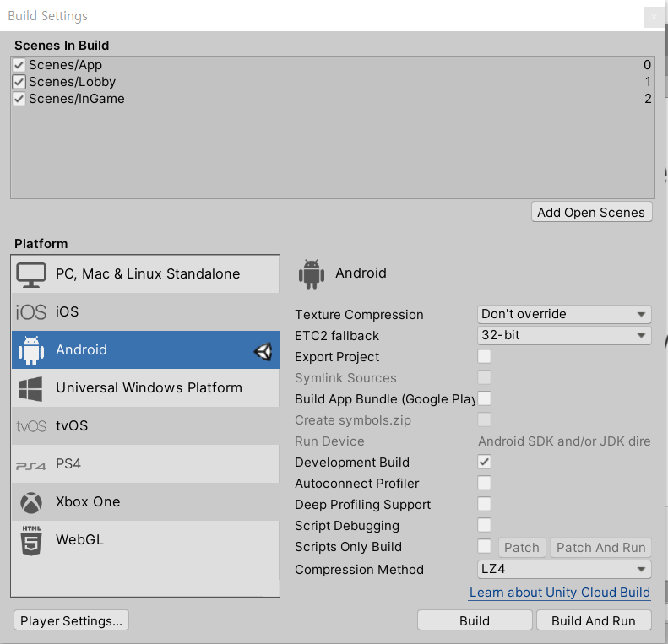Click the Build button
This screenshot has width=668, height=644.
tap(475, 620)
